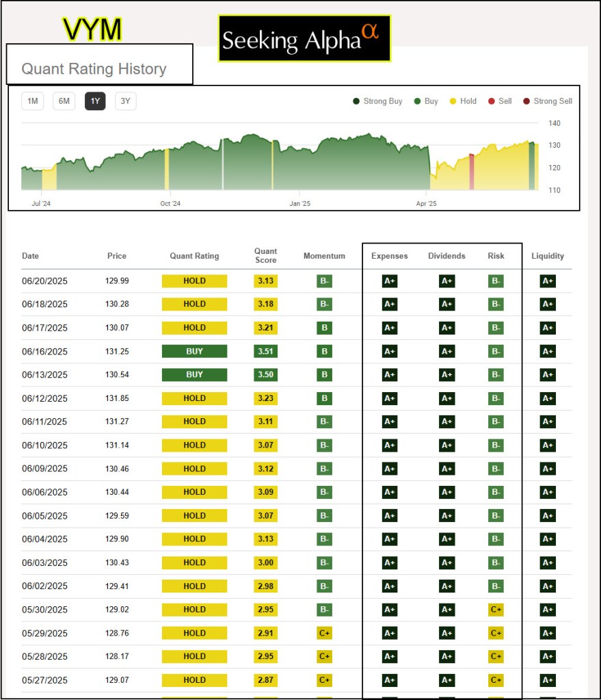Click the Date column header
Screen dimensions: 601x700
tap(31, 256)
